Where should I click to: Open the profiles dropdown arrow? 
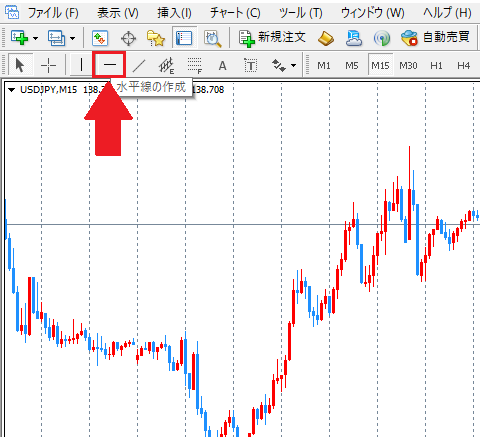pos(72,38)
